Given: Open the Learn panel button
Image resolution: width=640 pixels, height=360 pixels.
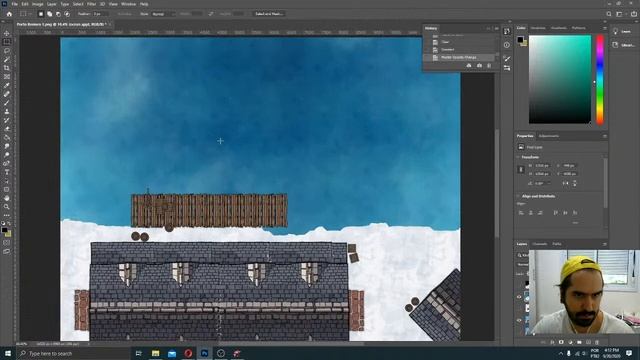Looking at the screenshot, I should tap(623, 31).
